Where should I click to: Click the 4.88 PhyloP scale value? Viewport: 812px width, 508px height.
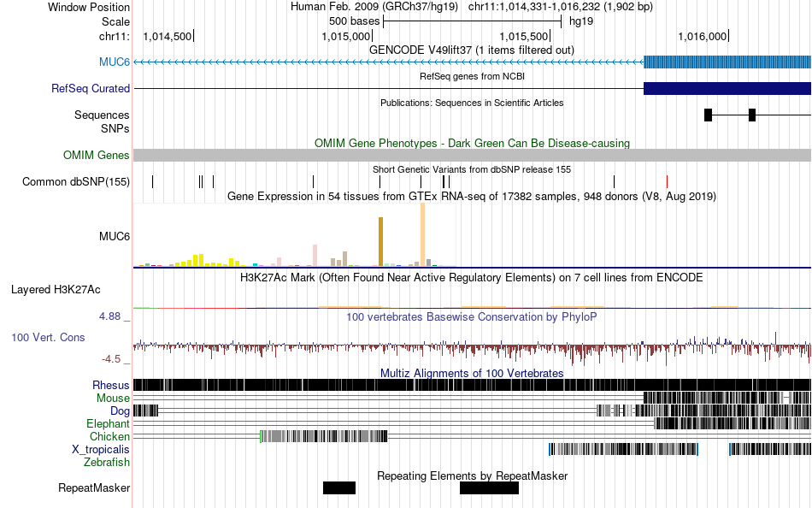pos(109,316)
